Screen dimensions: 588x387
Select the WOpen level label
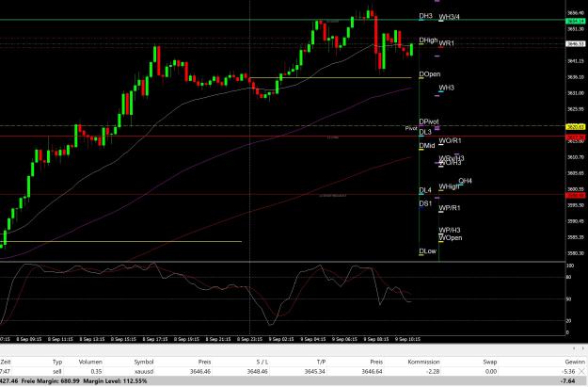(451, 238)
